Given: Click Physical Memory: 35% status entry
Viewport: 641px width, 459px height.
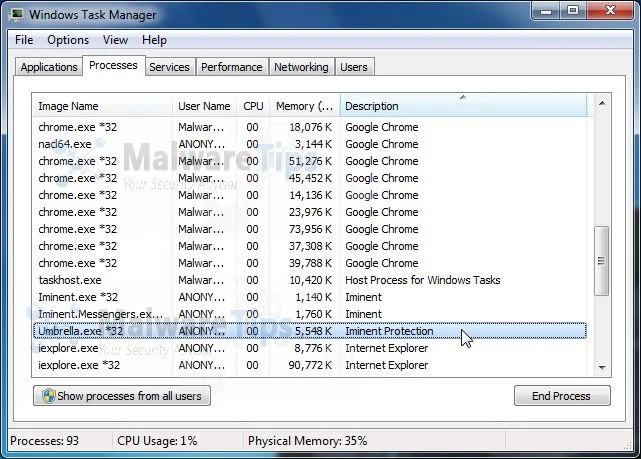Looking at the screenshot, I should (307, 441).
